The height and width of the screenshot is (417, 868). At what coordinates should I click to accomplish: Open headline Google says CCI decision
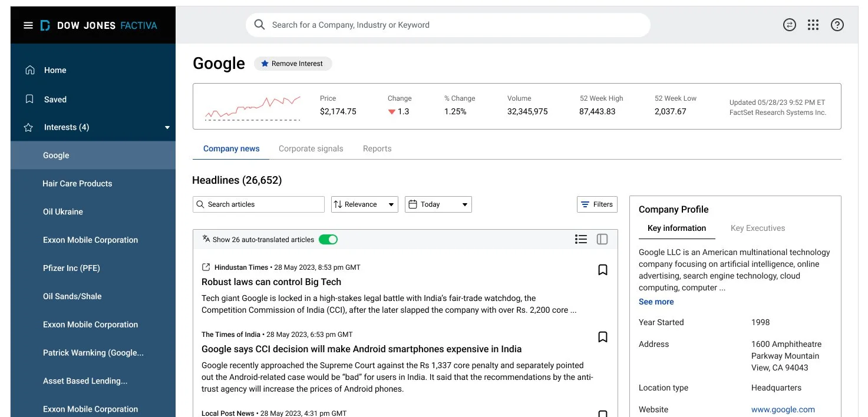[x=361, y=349]
